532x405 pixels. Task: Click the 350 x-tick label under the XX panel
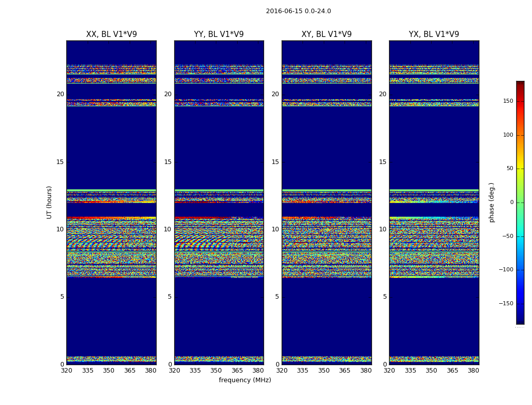click(x=108, y=371)
